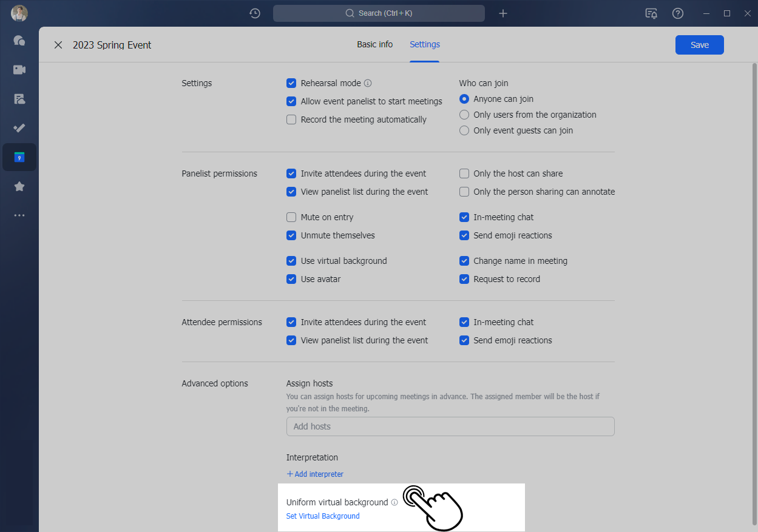Enable Mute on entry for panelists

(x=291, y=217)
